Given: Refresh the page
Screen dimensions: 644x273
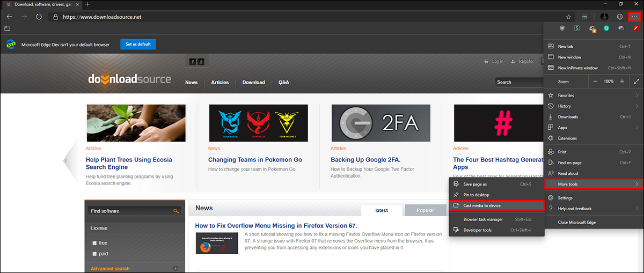Looking at the screenshot, I should 39,17.
